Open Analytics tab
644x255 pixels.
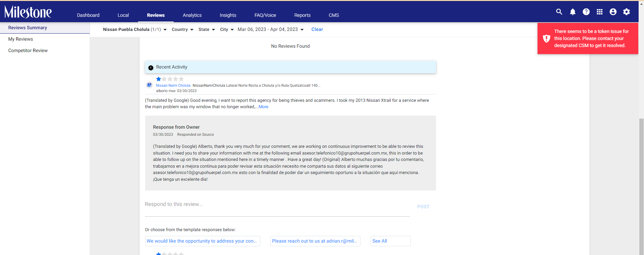[192, 15]
